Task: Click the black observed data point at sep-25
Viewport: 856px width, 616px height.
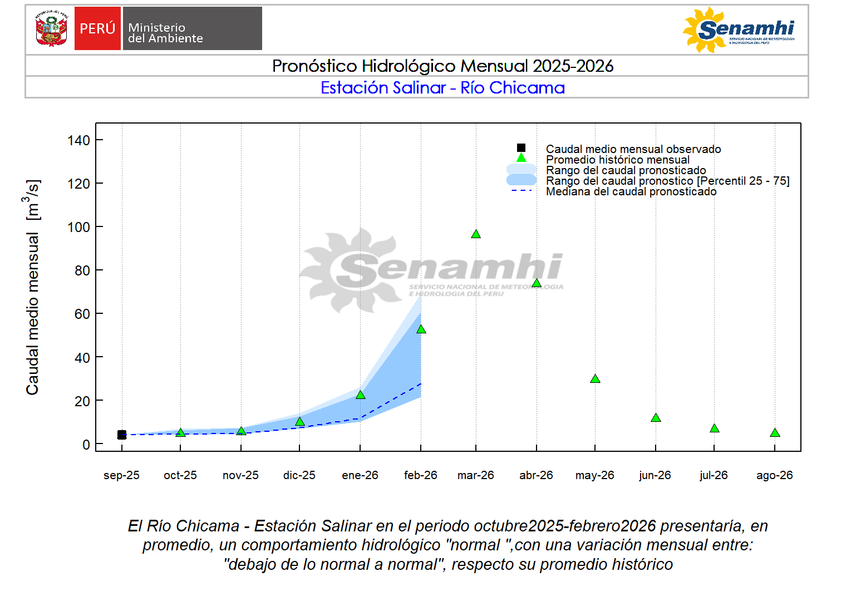Action: (x=122, y=435)
